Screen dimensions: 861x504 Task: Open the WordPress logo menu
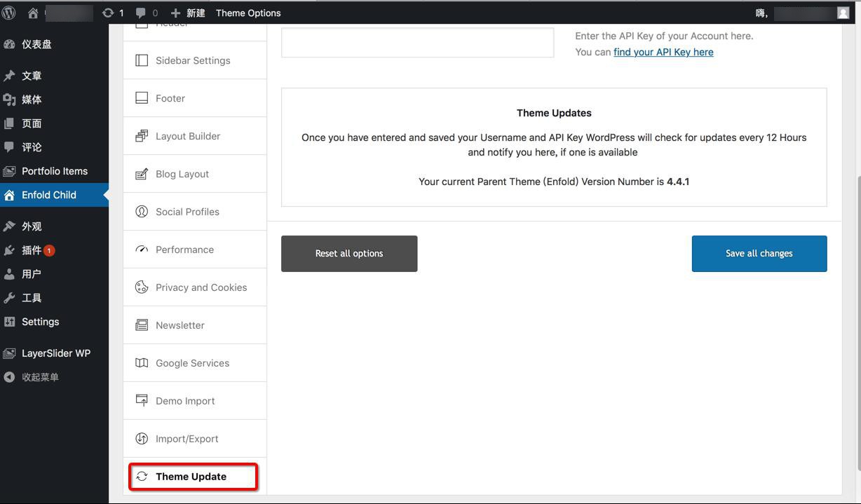(x=9, y=13)
